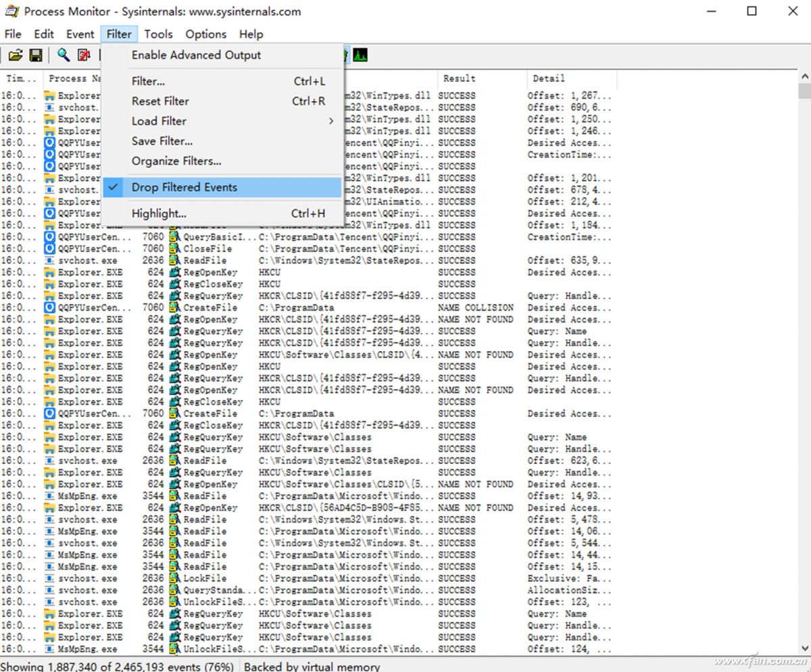Viewport: 811px width, 672px height.
Task: Open the Options menu
Action: coord(205,34)
